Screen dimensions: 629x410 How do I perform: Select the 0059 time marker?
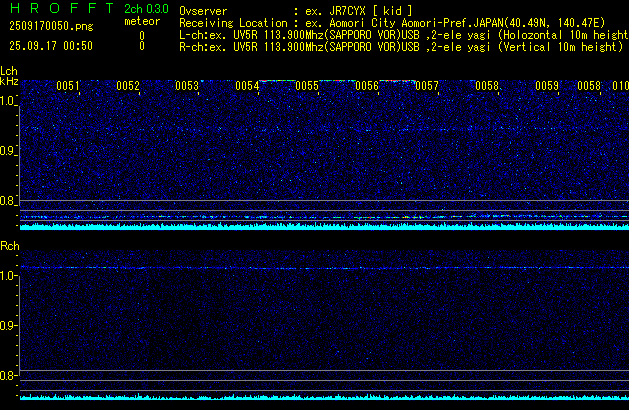pyautogui.click(x=547, y=86)
